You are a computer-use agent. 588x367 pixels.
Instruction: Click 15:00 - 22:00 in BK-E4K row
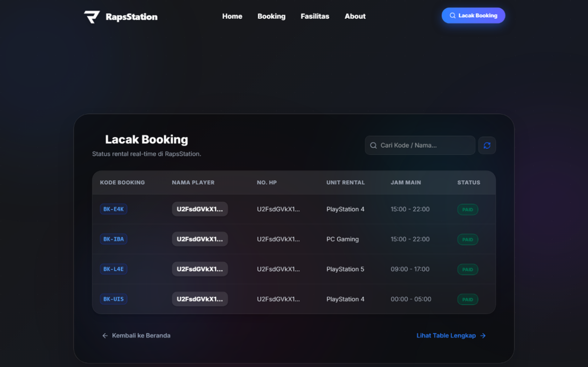(410, 209)
